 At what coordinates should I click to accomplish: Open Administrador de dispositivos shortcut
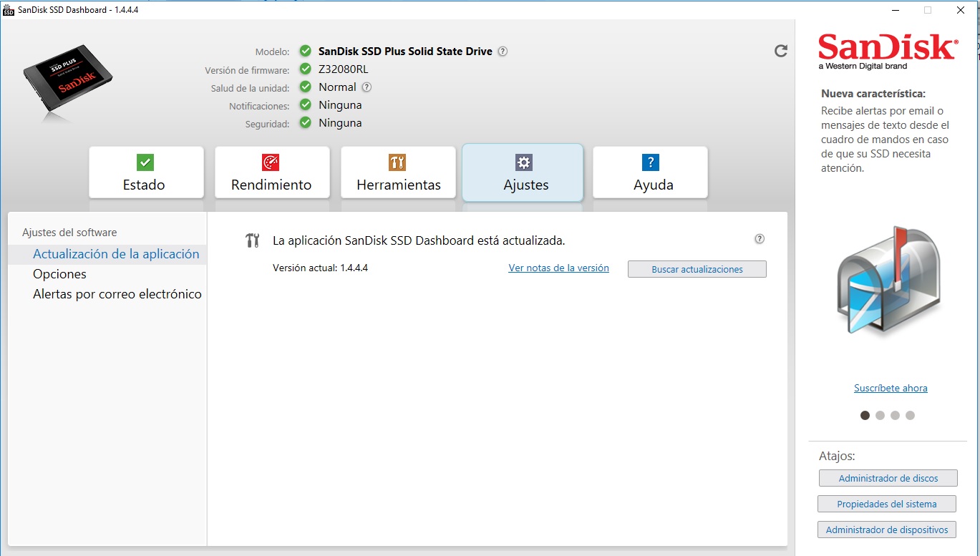point(887,530)
